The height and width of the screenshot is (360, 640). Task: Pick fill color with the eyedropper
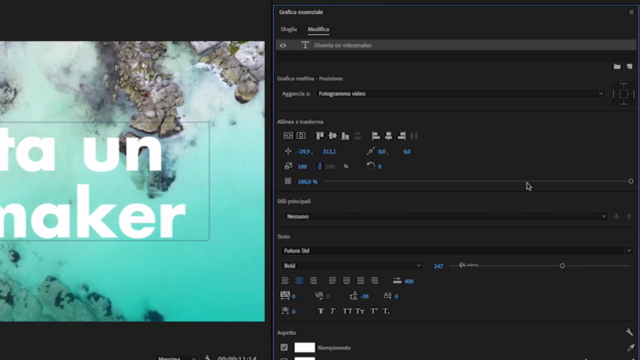point(631,348)
